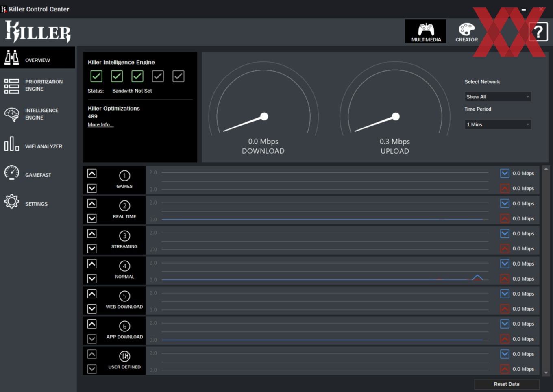Go to Intelligence Engine section
Screen dimensions: 553x392
click(x=37, y=114)
